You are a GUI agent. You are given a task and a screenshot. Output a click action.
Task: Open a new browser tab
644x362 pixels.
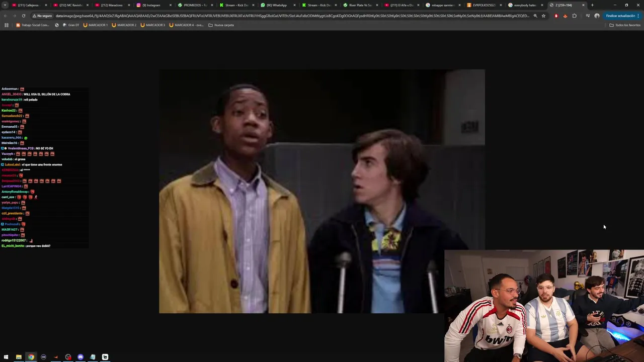(592, 5)
